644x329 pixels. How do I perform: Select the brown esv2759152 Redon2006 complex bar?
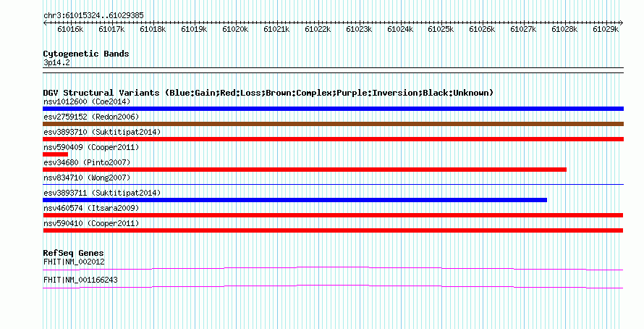(333, 124)
